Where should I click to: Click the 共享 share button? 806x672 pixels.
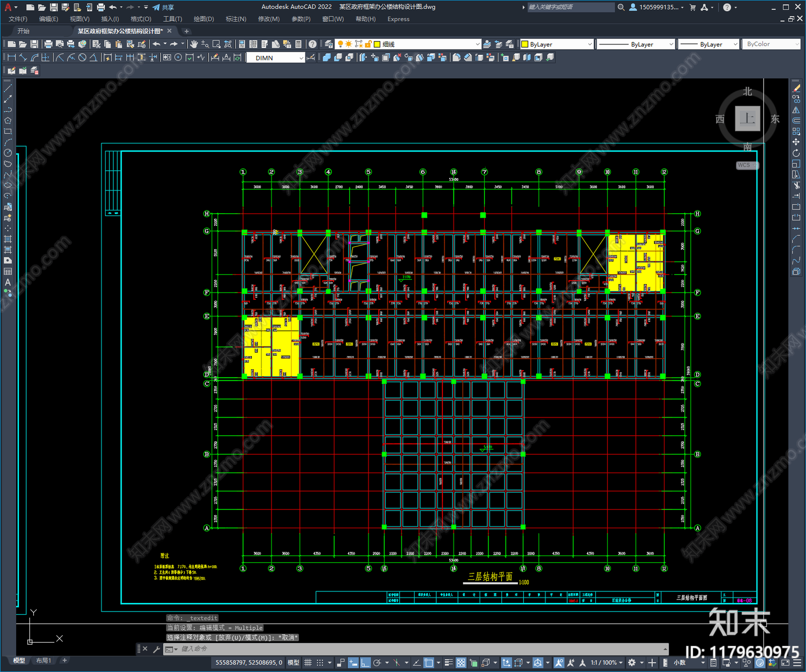point(163,7)
